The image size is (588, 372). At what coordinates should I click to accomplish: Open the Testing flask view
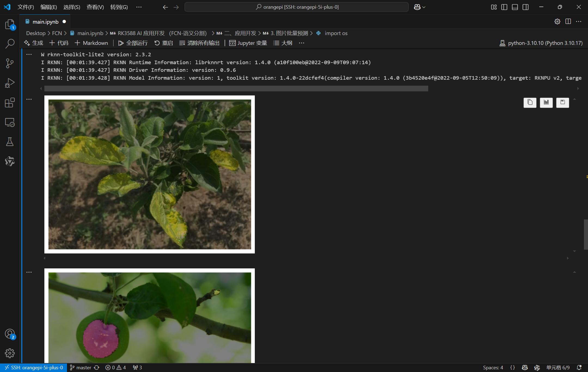click(x=10, y=142)
